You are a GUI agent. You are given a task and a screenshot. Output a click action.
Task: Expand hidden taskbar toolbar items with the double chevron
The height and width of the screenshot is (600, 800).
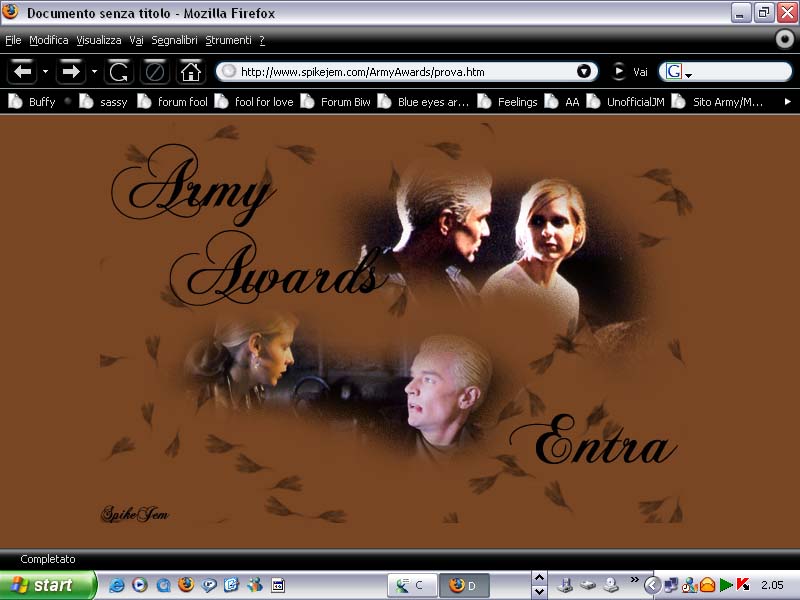(634, 579)
